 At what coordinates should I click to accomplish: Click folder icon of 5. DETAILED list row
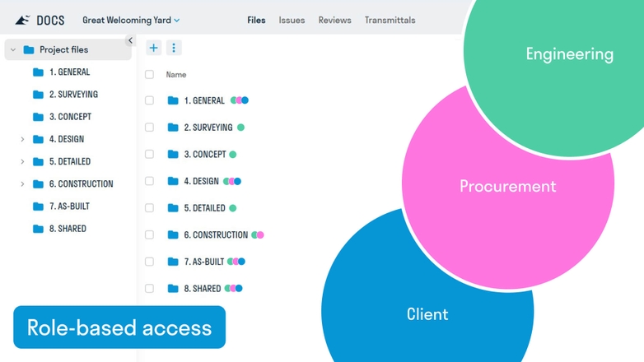pyautogui.click(x=173, y=208)
